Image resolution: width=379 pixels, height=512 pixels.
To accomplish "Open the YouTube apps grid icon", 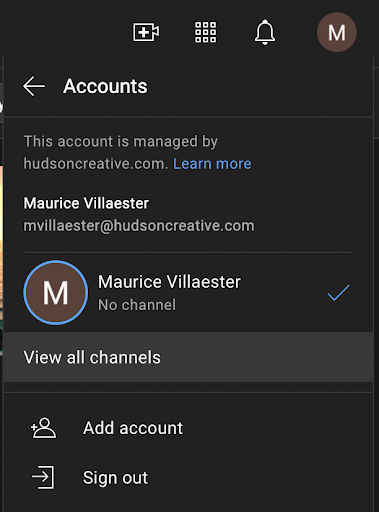I will [x=205, y=32].
